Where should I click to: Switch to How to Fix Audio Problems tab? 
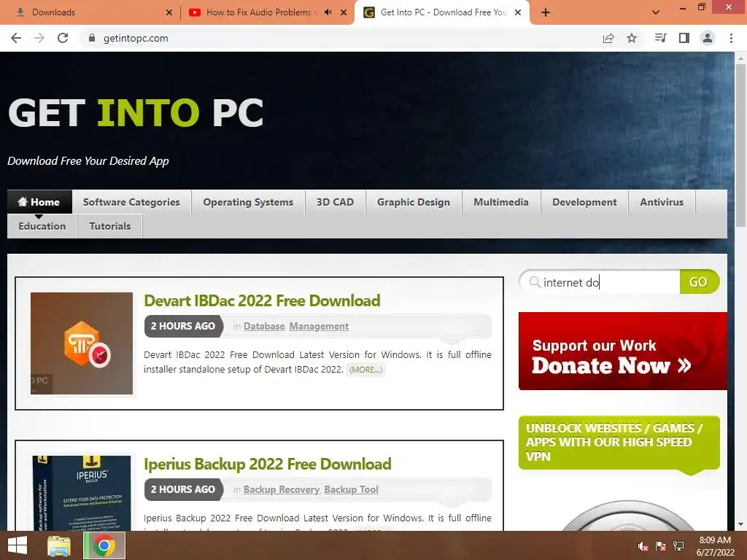pyautogui.click(x=267, y=12)
